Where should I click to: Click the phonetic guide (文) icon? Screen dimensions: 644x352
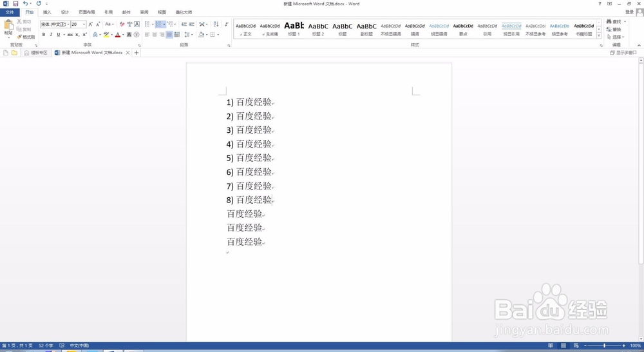130,24
